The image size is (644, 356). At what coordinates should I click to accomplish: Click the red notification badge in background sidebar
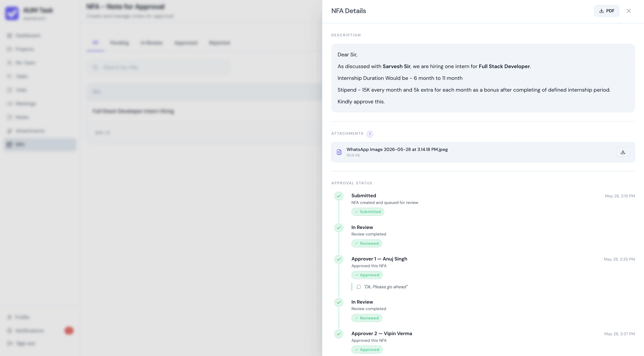[x=69, y=330]
